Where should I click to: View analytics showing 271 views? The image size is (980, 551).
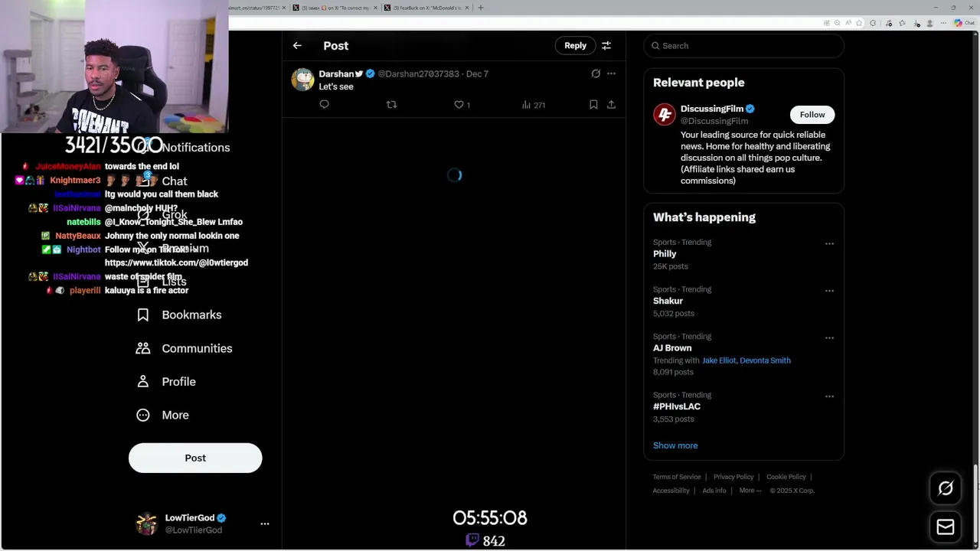(x=534, y=105)
